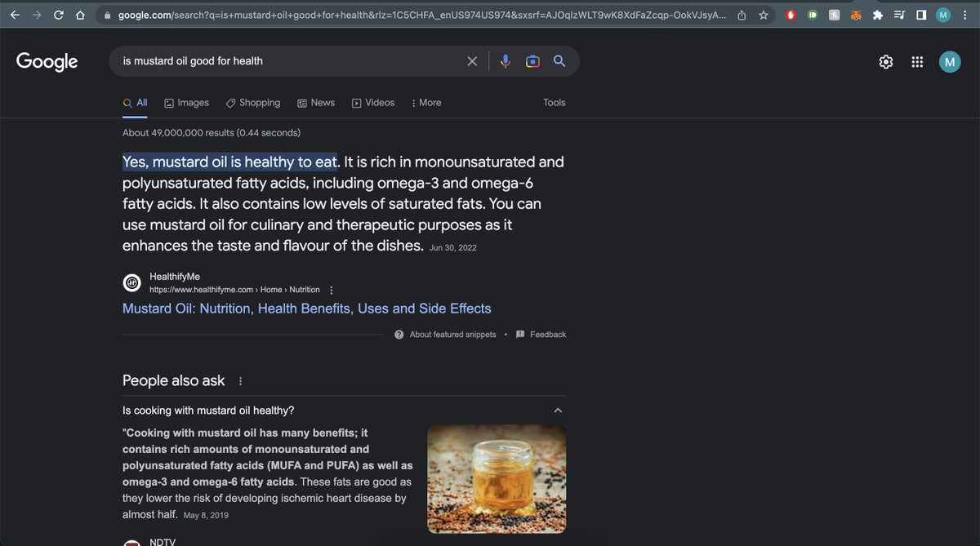980x546 pixels.
Task: Click the gray square extension icon
Action: [x=834, y=15]
